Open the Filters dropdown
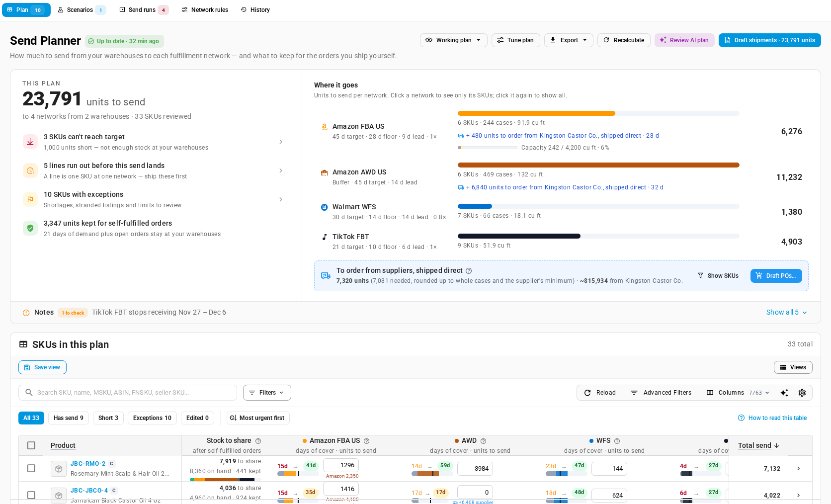Viewport: 831px width, 504px height. 267,393
